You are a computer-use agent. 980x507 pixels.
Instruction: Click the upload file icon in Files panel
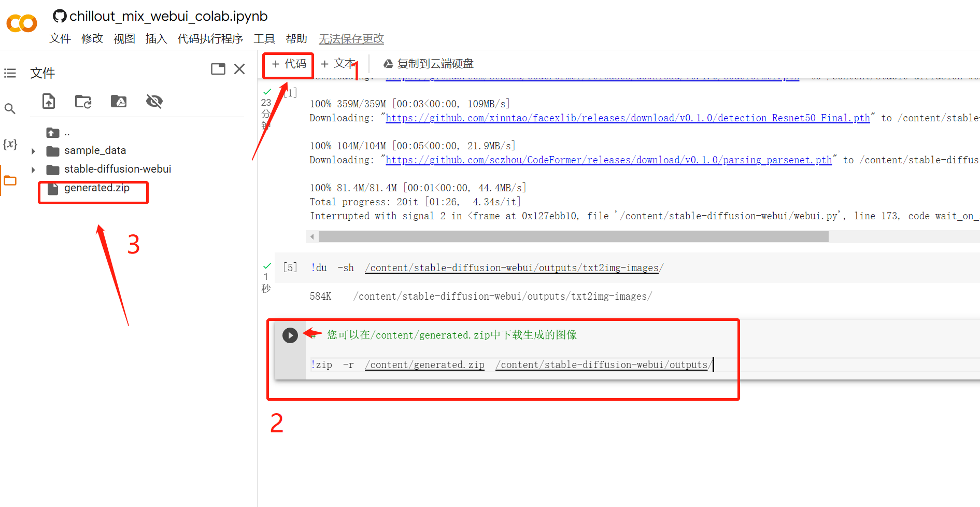coord(49,101)
